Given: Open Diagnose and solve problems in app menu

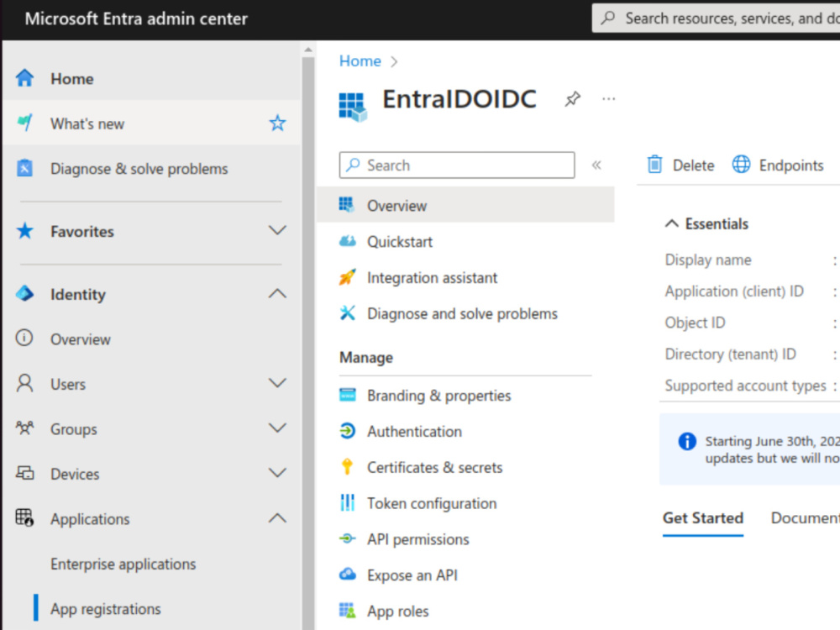Looking at the screenshot, I should click(462, 314).
